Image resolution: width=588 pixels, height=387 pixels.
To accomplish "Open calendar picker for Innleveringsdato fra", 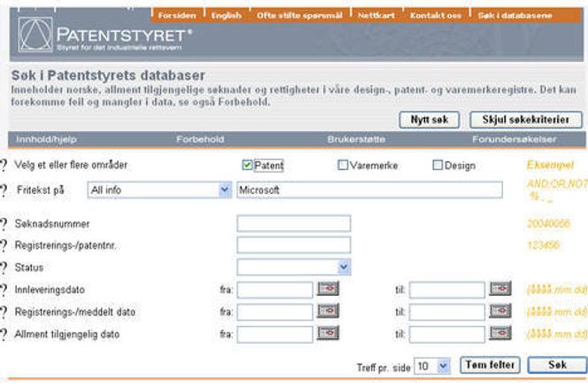I will [x=329, y=289].
